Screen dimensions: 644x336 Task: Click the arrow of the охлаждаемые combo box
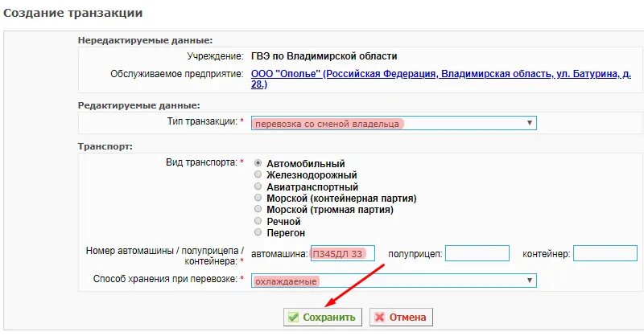(x=530, y=281)
